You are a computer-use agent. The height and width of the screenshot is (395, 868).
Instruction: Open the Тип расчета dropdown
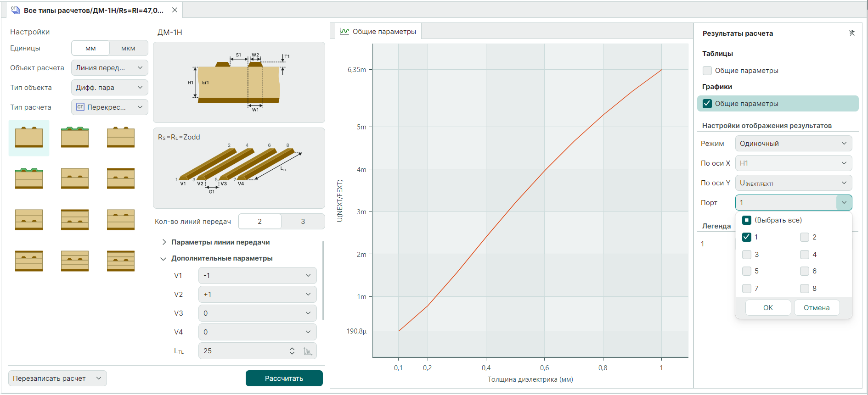point(109,107)
